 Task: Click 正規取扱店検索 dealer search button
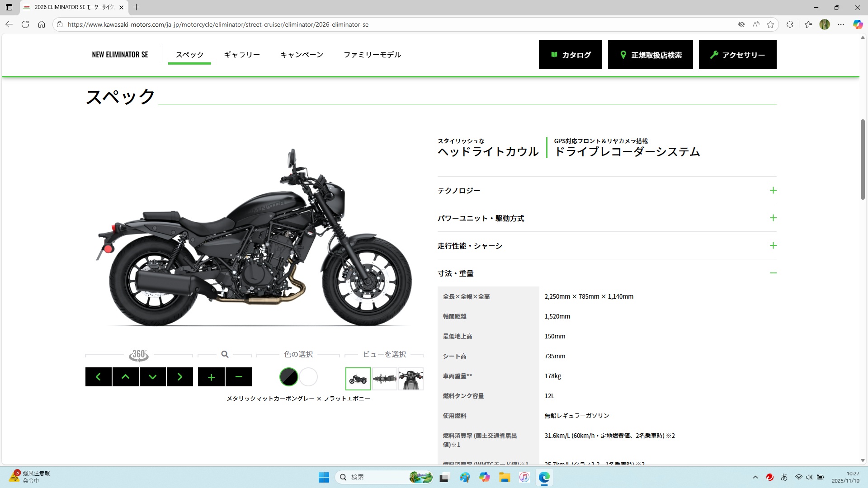pos(650,55)
